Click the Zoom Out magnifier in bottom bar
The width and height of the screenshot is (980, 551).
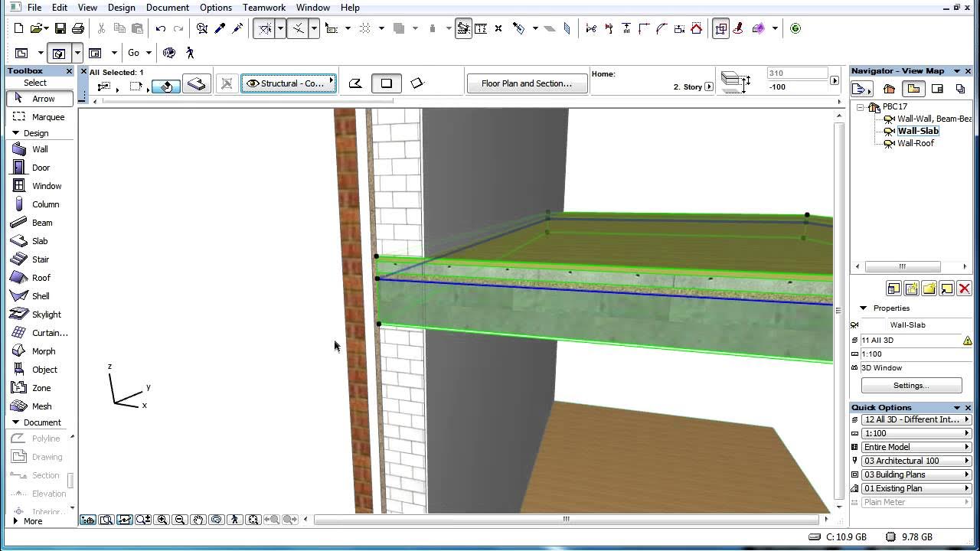pyautogui.click(x=180, y=520)
